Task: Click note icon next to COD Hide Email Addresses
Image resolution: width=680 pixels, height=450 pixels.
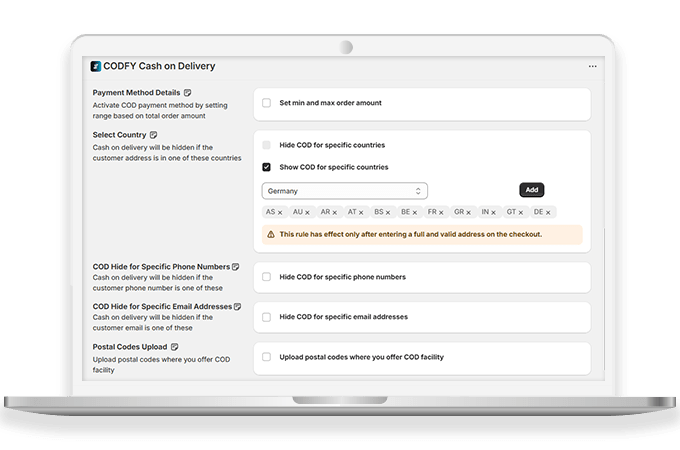Action: pyautogui.click(x=238, y=306)
